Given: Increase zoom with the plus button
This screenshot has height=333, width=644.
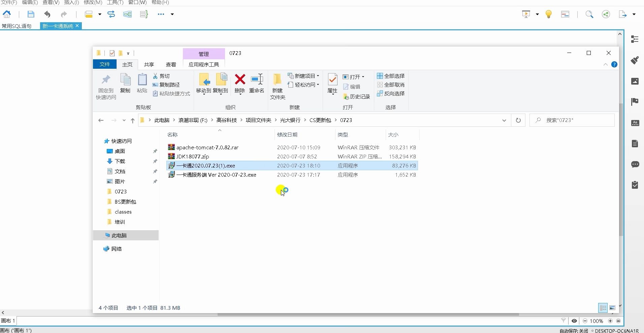Looking at the screenshot, I should (x=610, y=321).
